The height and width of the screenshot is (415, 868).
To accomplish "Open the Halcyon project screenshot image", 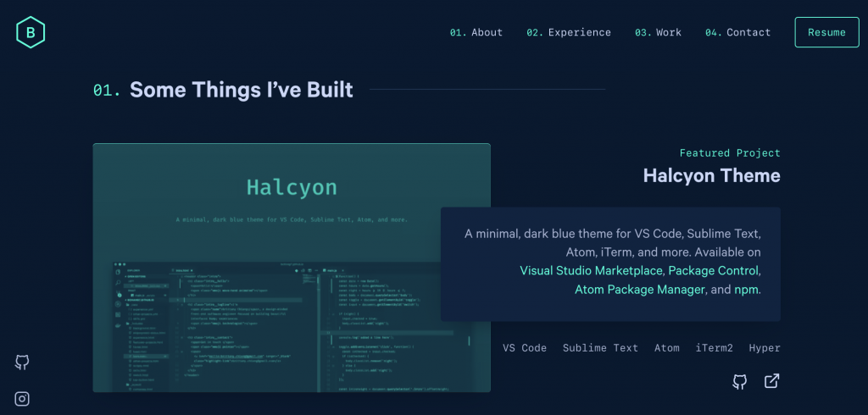I will coord(292,268).
